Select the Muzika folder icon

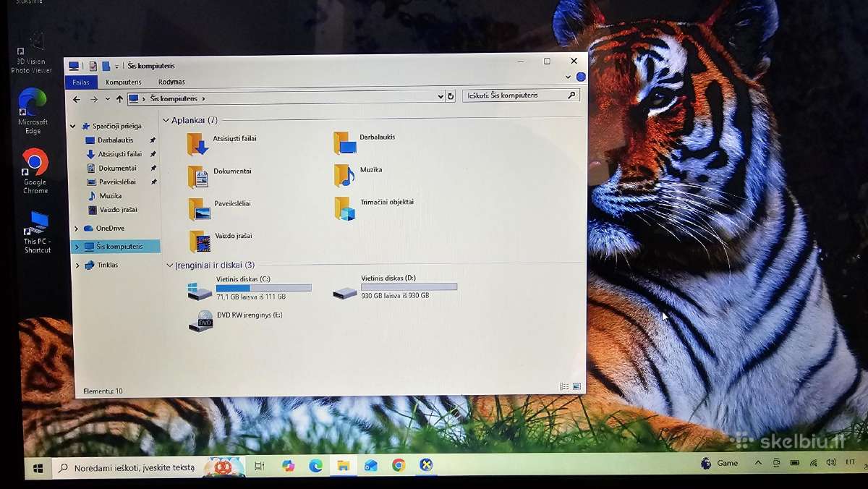tap(344, 175)
